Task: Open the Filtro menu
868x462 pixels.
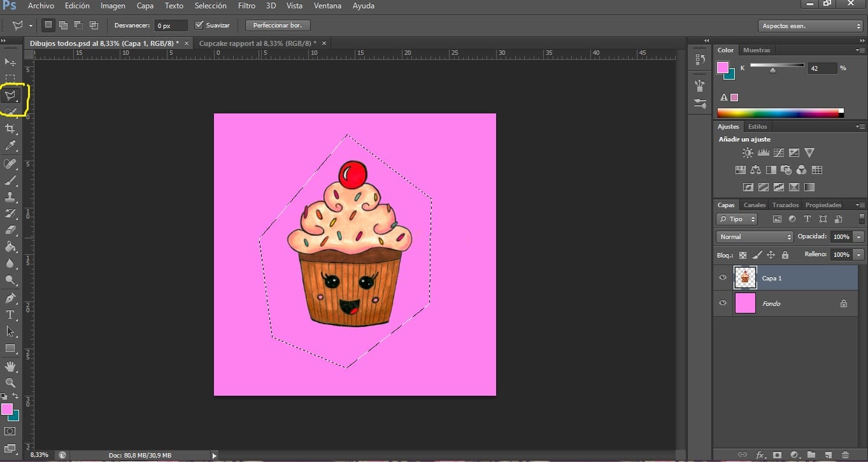Action: [246, 6]
